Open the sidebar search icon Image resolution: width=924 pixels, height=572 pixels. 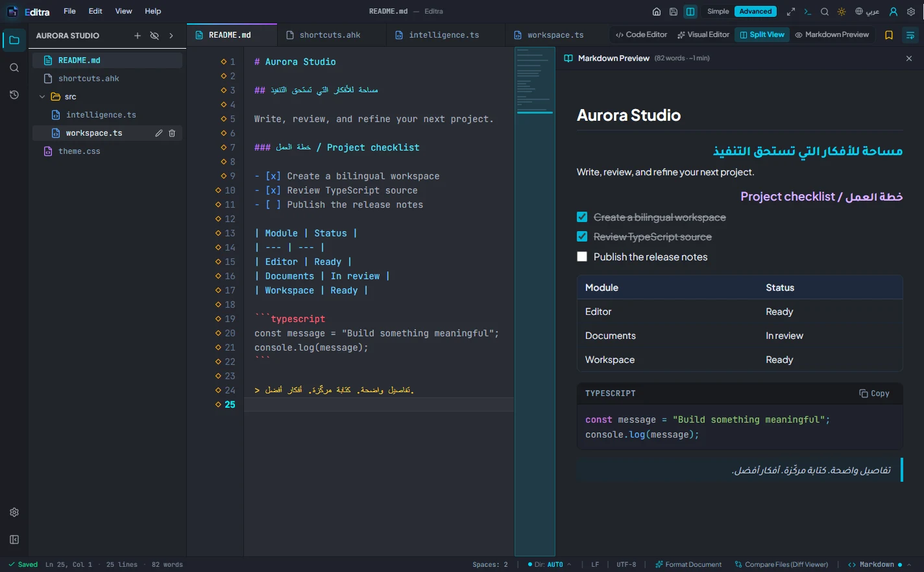click(x=14, y=68)
